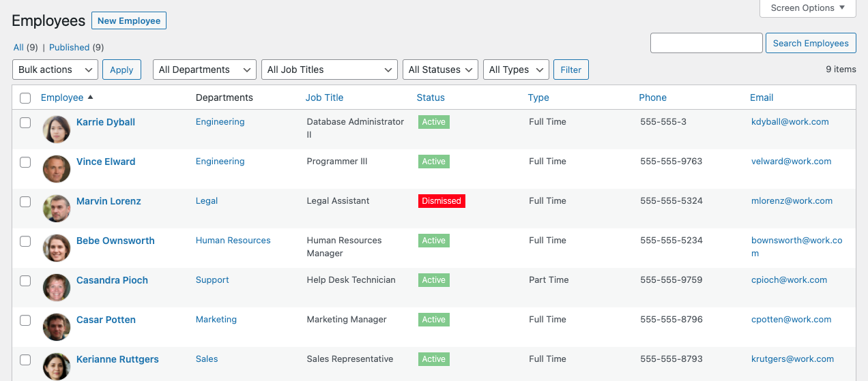Click the employee search text field
The image size is (868, 381).
706,43
